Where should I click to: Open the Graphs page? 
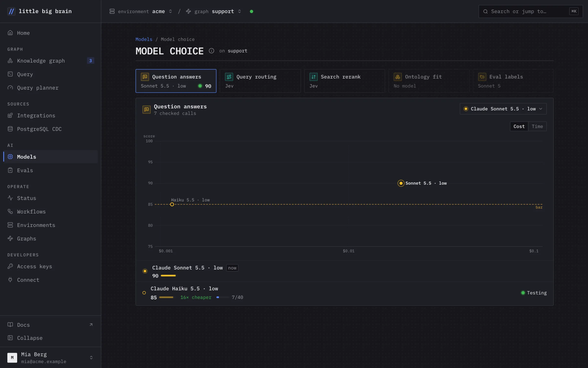click(50, 238)
